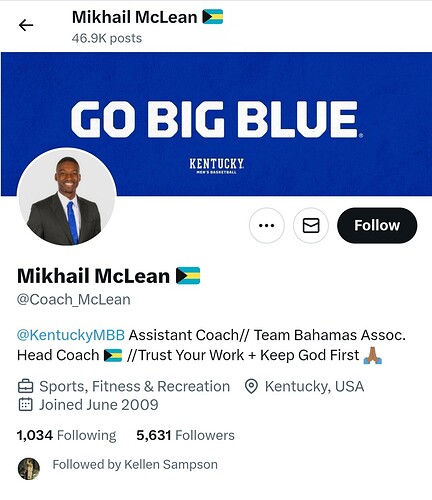Click the back arrow icon
Viewport: 432px width, 500px height.
tap(26, 25)
